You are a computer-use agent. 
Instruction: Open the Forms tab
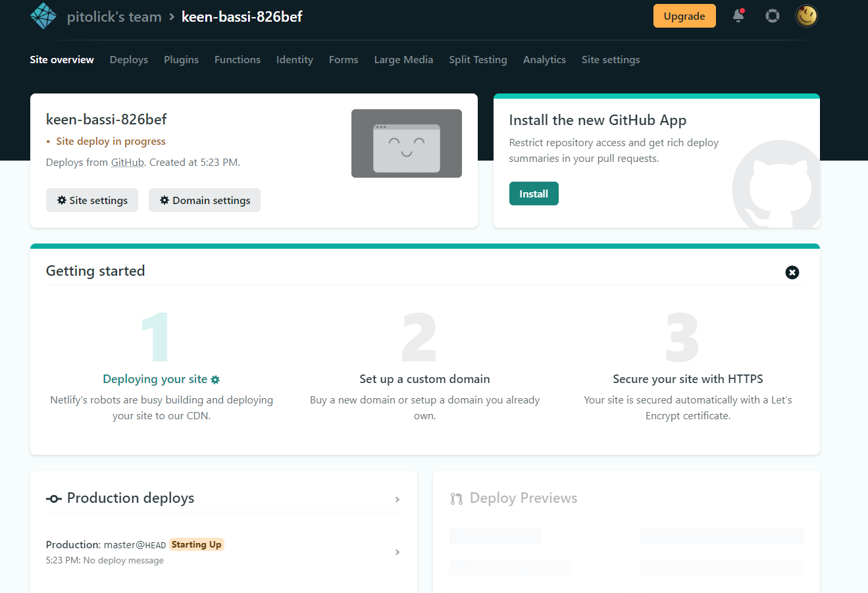344,60
